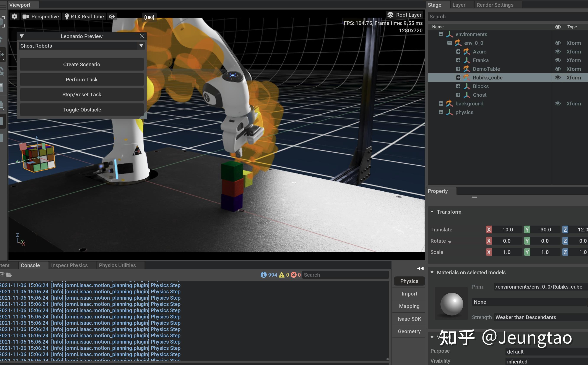Open viewport eye display options

pyautogui.click(x=112, y=16)
